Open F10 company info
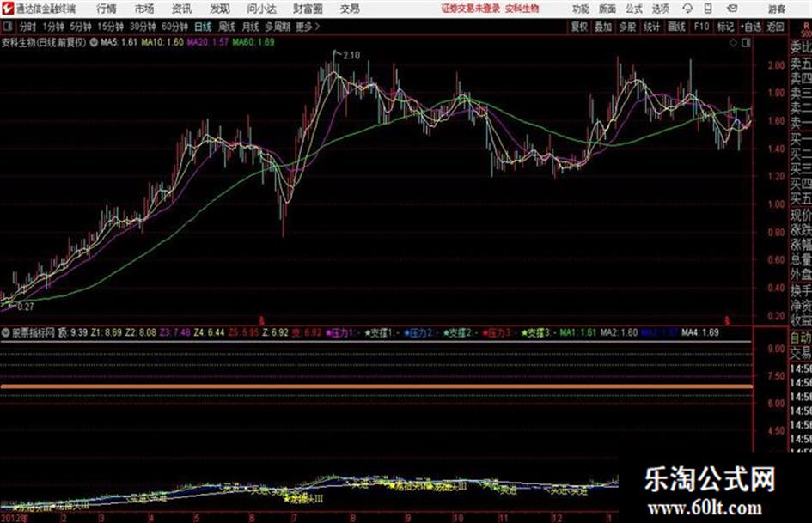This screenshot has width=812, height=523. pos(701,27)
